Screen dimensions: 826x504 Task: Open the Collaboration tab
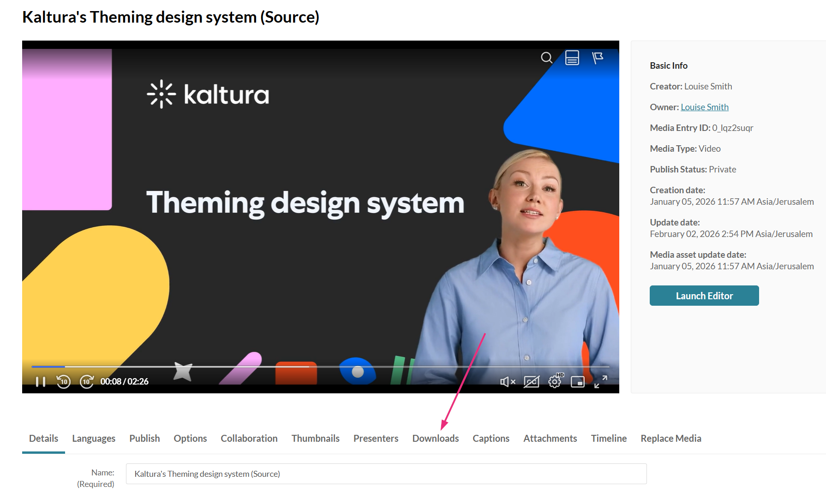click(249, 439)
